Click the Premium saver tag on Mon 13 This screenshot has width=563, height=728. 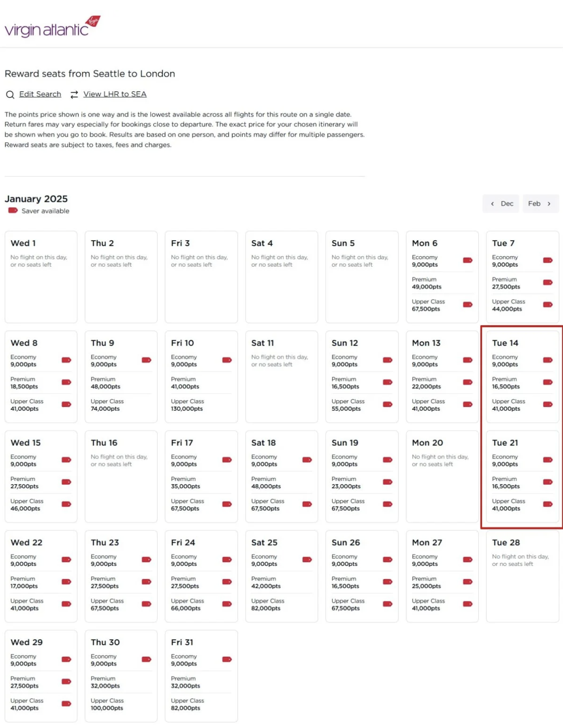coord(467,382)
